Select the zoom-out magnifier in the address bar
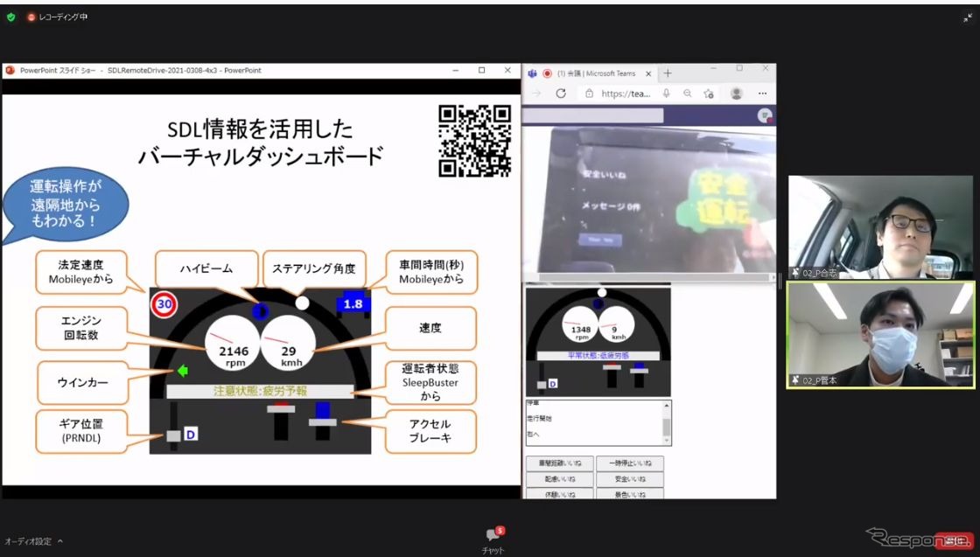 point(688,92)
